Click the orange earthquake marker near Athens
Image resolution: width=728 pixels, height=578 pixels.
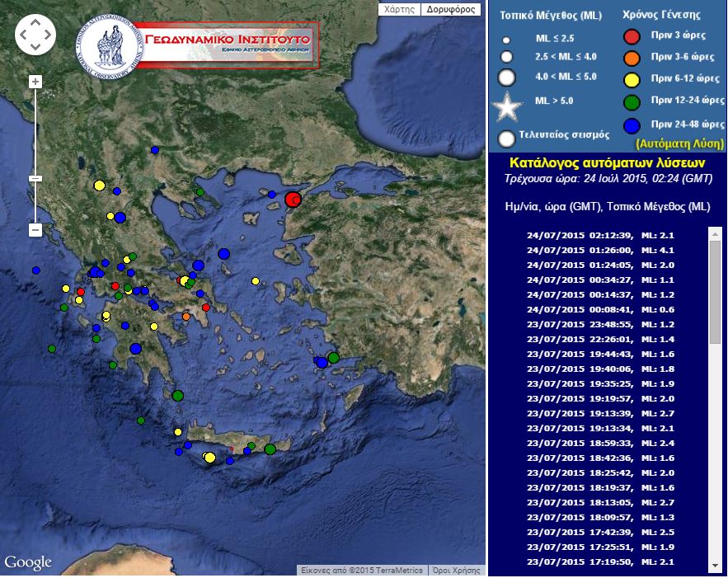(x=186, y=315)
